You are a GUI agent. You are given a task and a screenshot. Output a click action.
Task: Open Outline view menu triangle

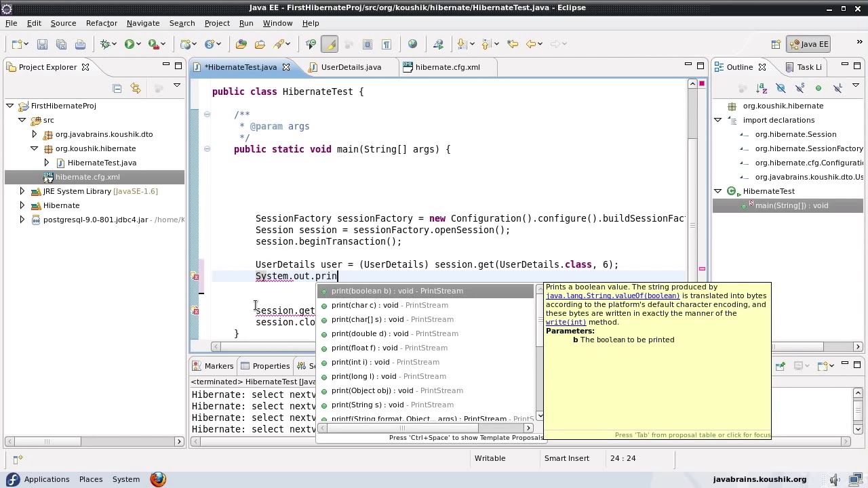click(x=856, y=86)
